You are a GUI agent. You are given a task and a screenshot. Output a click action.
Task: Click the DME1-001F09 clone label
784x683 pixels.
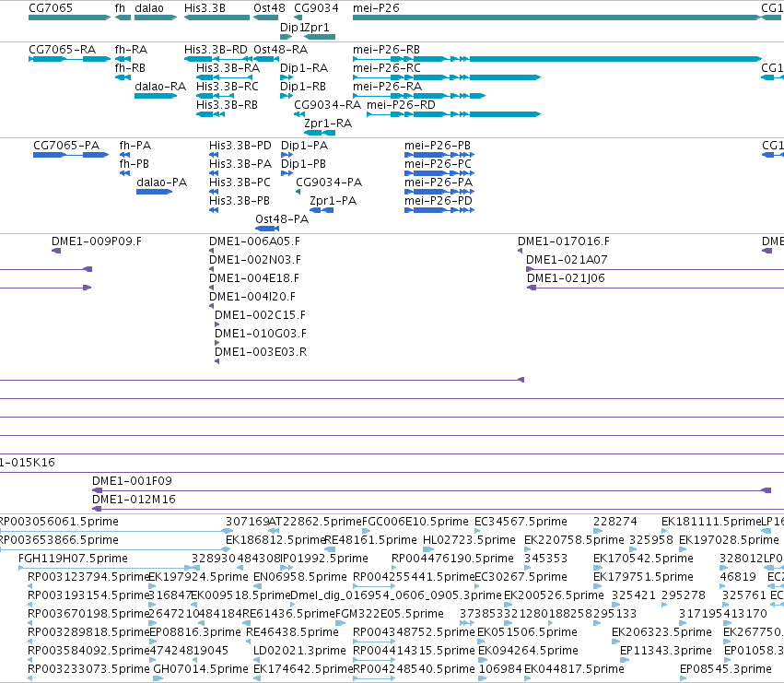pos(132,481)
